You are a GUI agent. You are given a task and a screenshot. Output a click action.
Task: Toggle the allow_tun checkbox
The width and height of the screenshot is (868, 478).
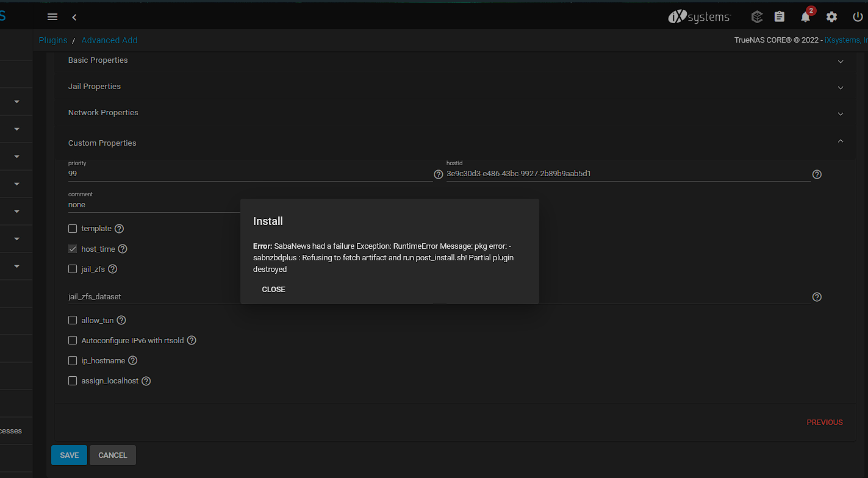[x=73, y=320]
